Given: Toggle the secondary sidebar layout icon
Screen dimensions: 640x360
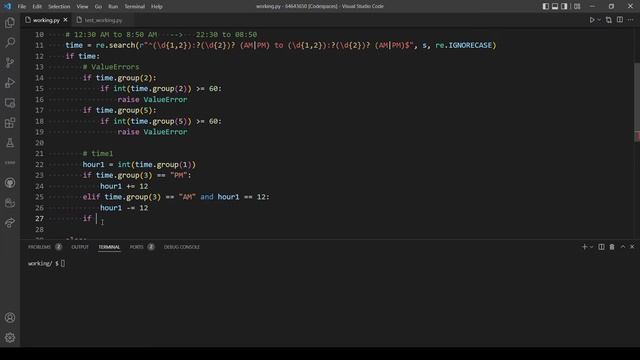Looking at the screenshot, I should (564, 6).
